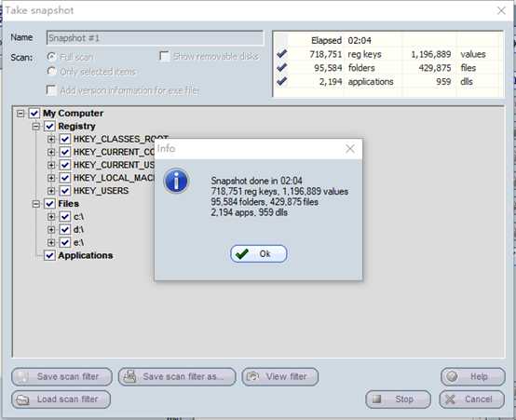
Task: Expand the d:\ drive node
Action: 51,230
